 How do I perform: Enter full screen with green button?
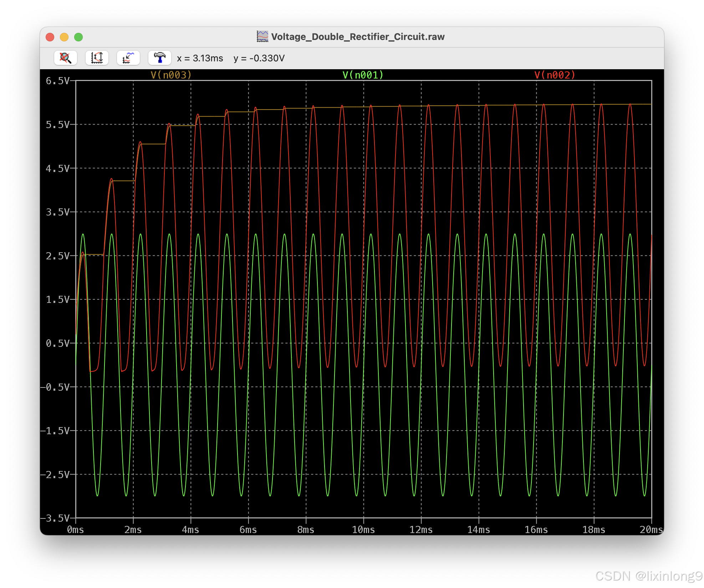click(78, 37)
